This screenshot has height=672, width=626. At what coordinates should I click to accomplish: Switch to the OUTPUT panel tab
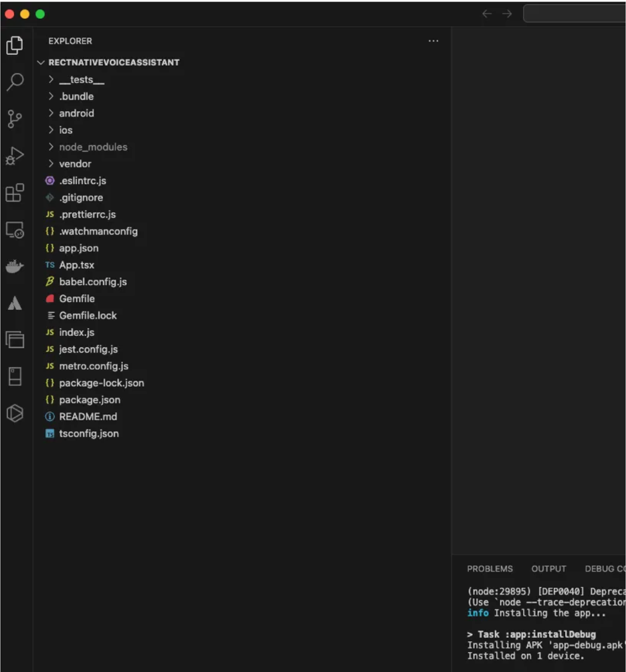(548, 569)
